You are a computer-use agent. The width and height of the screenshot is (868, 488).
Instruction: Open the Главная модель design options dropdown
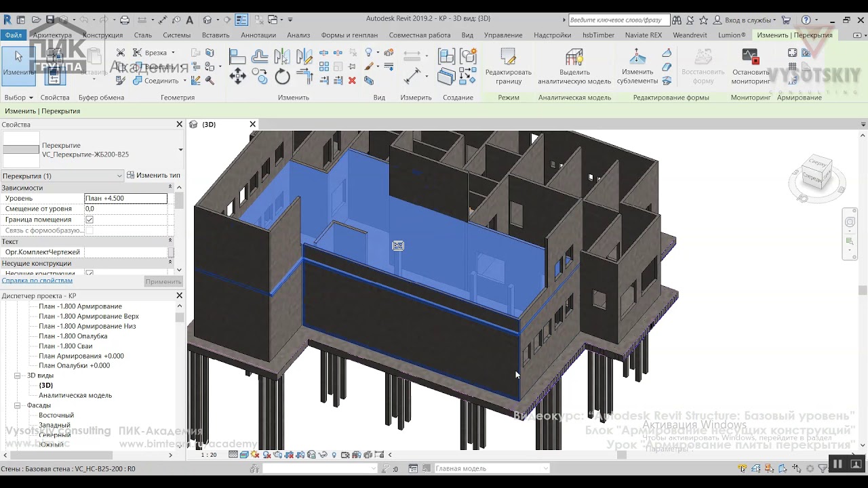[492, 468]
